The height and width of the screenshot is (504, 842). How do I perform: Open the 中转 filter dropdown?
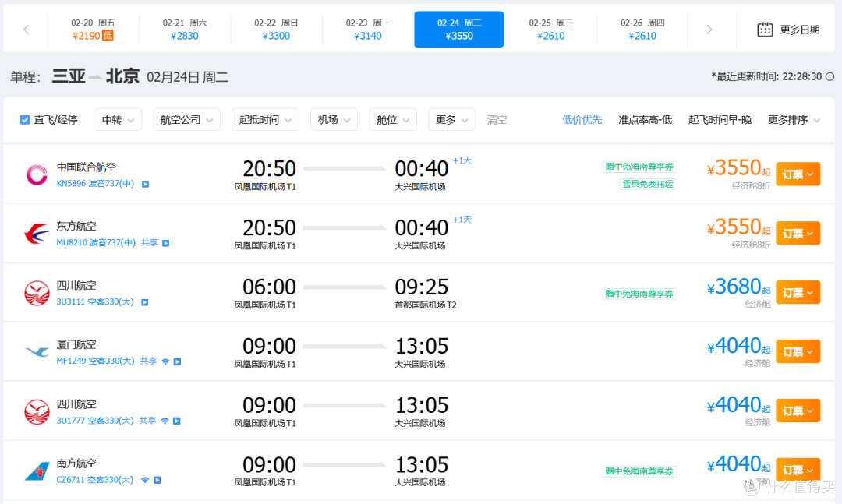[118, 120]
